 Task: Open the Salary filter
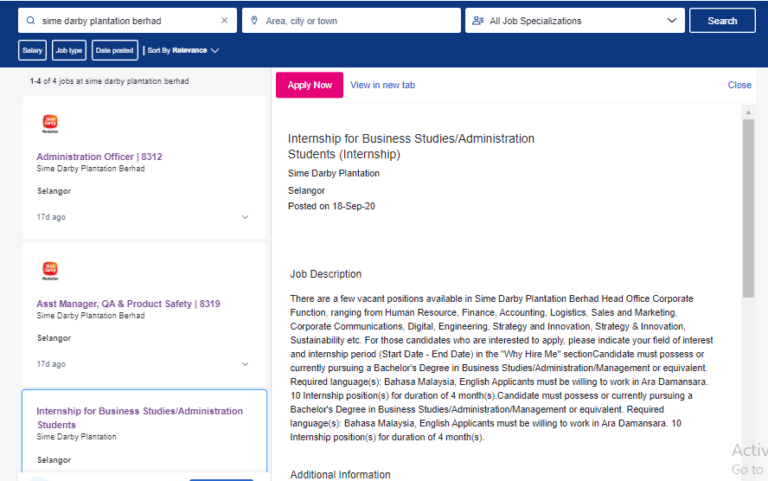point(32,50)
